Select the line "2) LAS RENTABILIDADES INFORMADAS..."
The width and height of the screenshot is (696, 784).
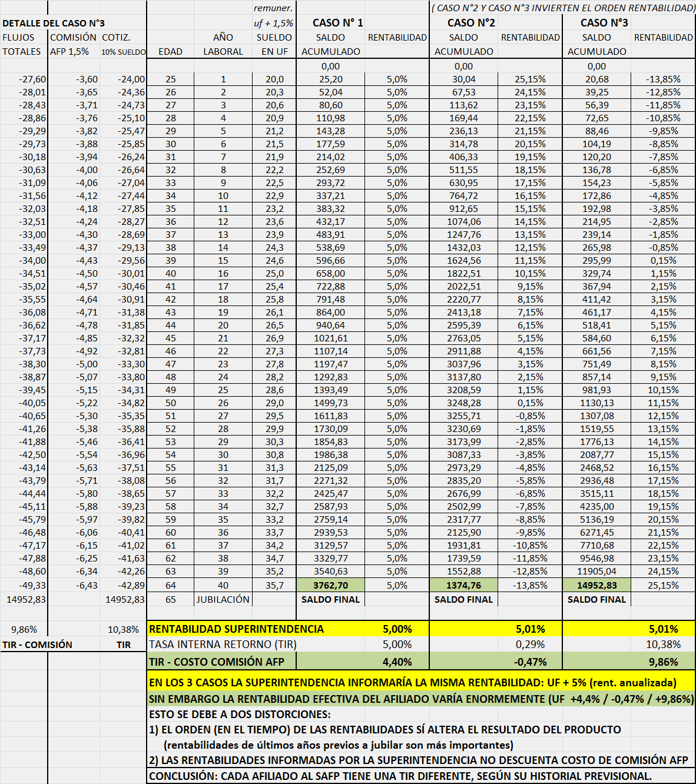[x=419, y=760]
